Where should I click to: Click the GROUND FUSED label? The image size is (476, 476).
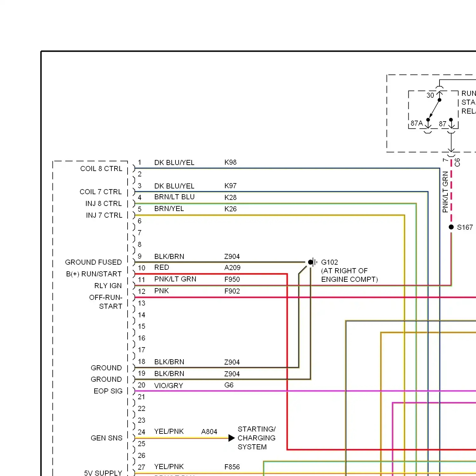93,262
